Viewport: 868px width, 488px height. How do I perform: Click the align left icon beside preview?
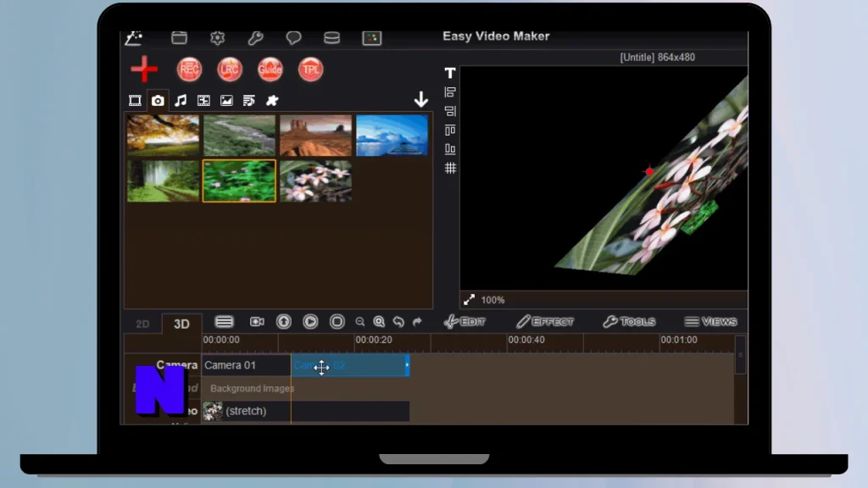450,92
